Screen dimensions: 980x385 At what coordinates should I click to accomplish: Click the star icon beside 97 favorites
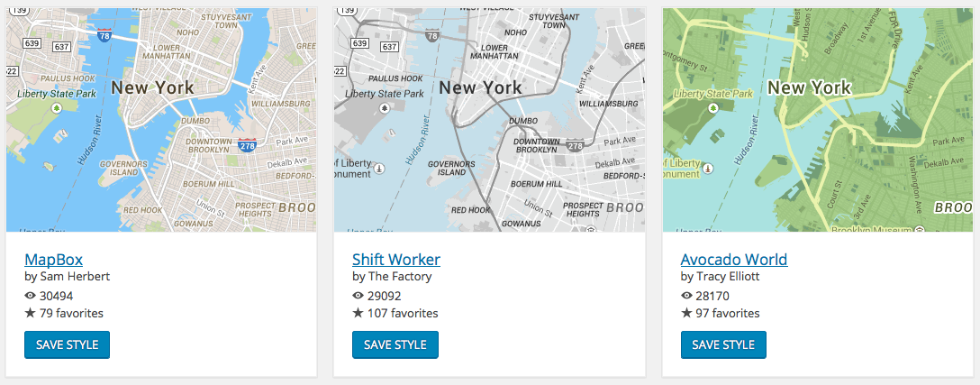[x=686, y=314]
